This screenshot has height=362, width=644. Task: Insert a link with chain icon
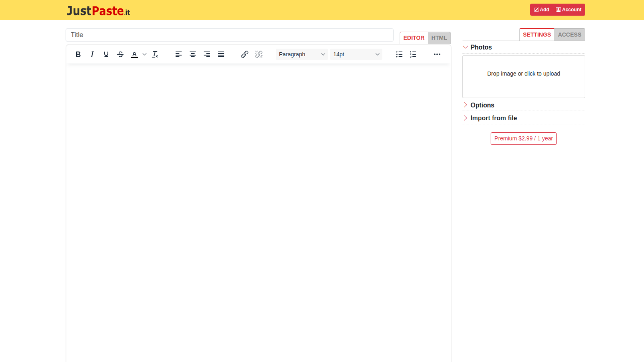245,54
